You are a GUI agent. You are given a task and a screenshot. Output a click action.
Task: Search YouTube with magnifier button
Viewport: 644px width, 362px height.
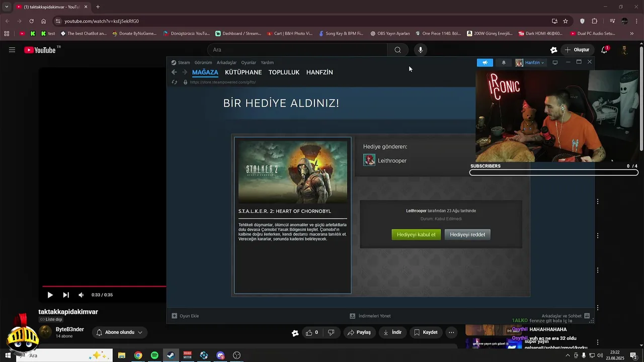(397, 50)
